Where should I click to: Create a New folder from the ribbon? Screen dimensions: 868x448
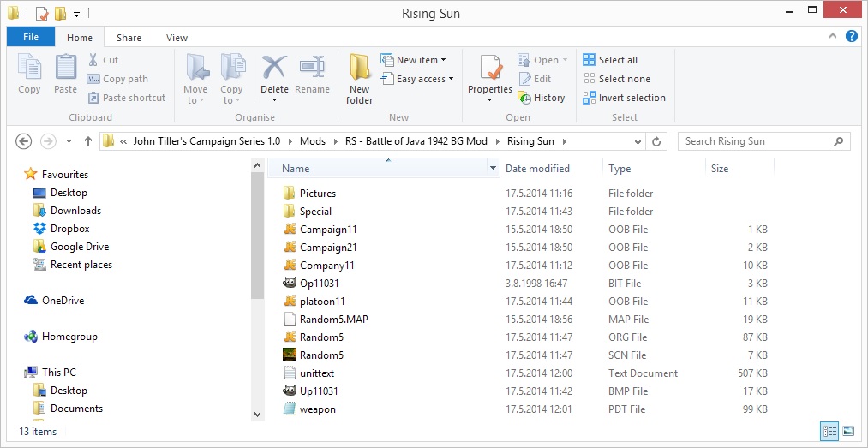359,80
